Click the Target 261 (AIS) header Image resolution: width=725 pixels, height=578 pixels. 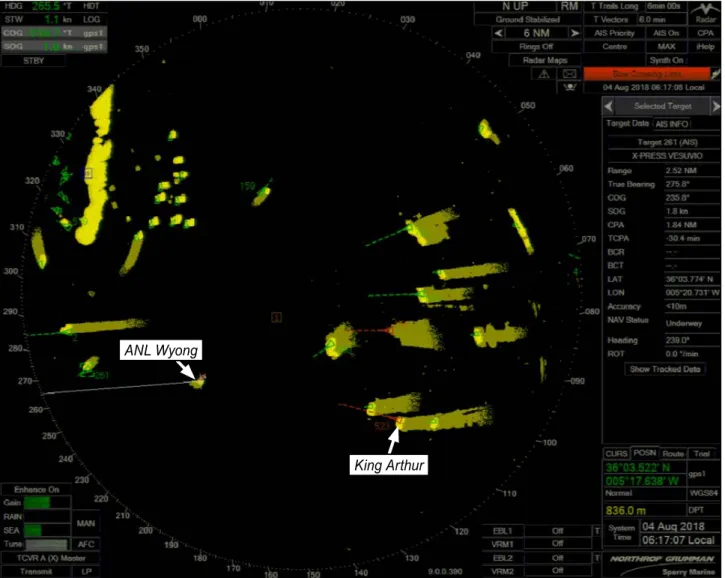(667, 142)
